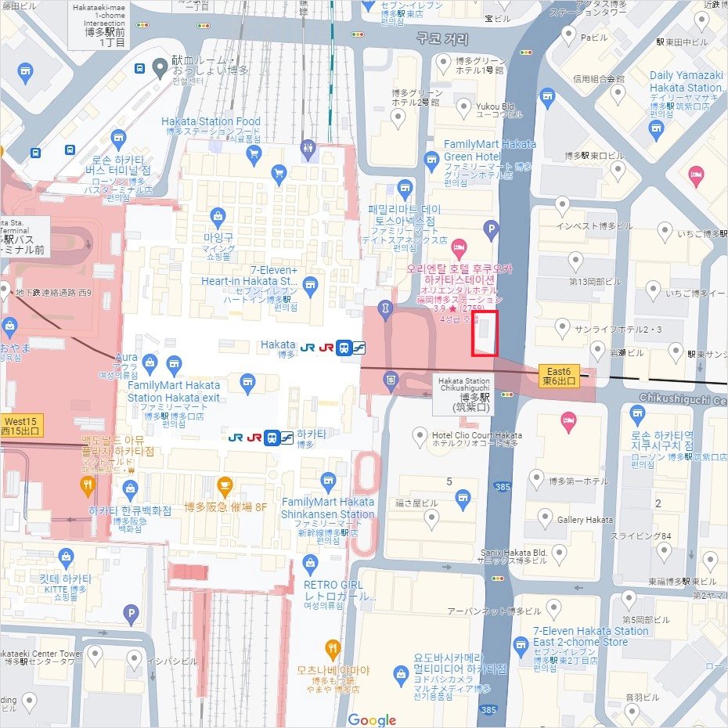Click the FamilyMart Hakata Green Hotel store icon
This screenshot has height=728, width=728.
432,160
